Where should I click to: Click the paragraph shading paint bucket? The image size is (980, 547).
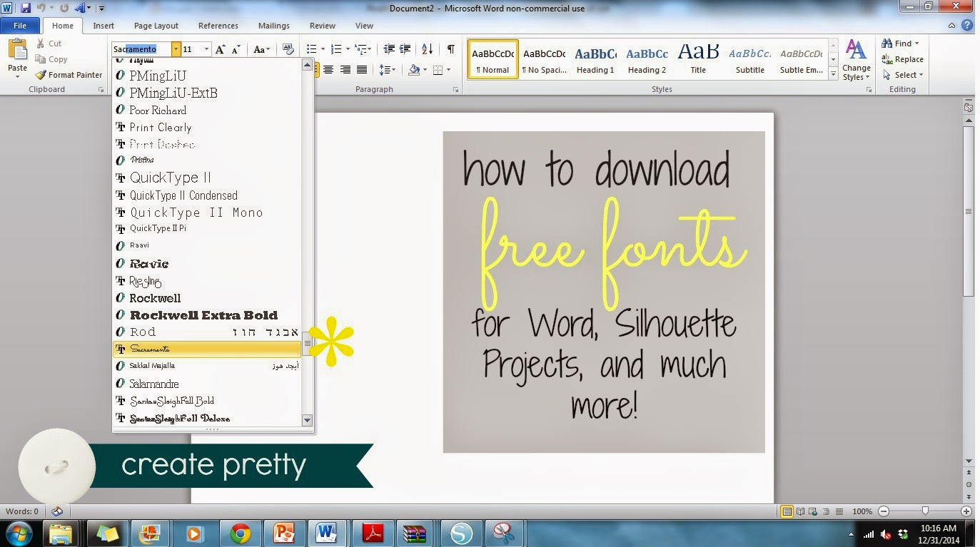[x=414, y=70]
